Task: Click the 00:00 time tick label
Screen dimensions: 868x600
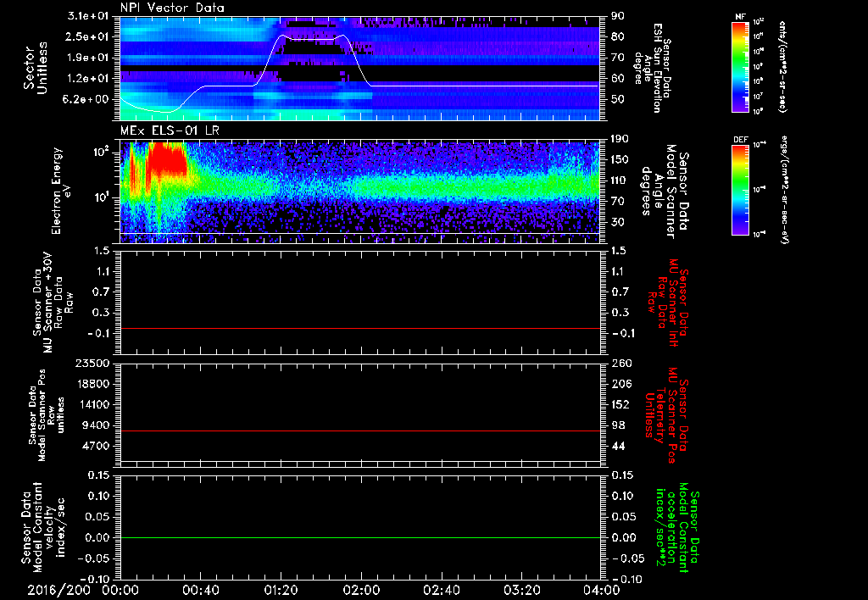Action: point(120,590)
